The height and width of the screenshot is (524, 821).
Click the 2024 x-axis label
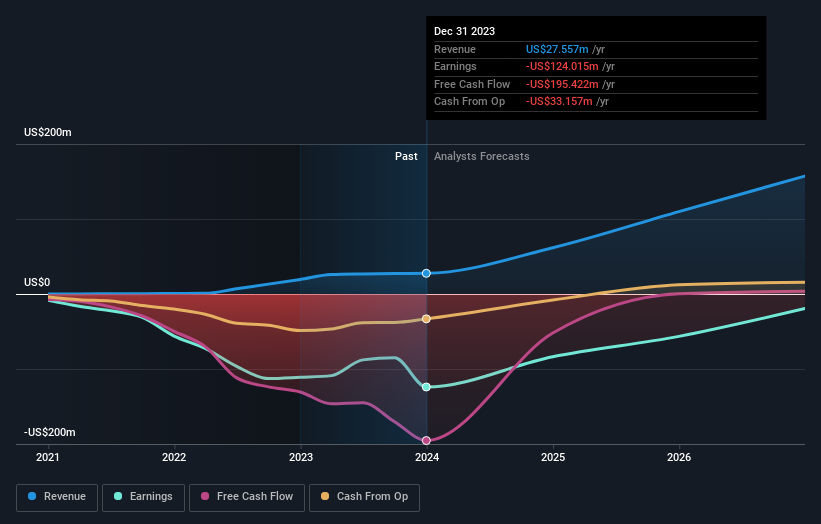pos(427,457)
